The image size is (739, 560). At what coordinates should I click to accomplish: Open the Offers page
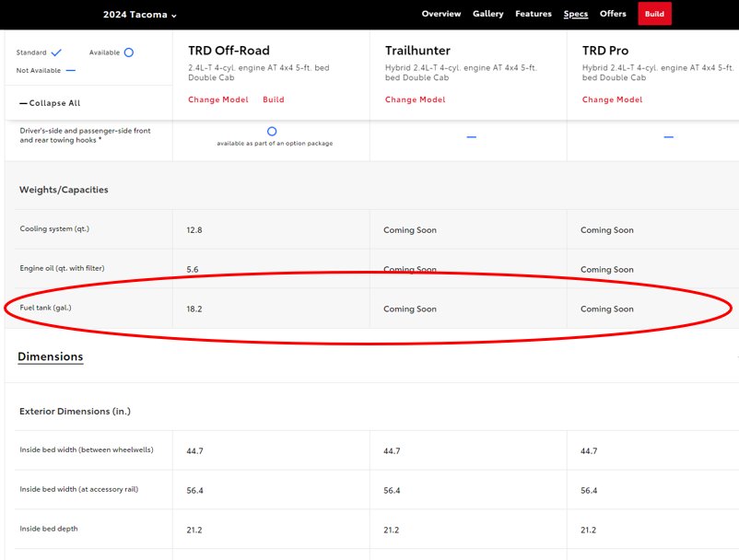coord(613,14)
